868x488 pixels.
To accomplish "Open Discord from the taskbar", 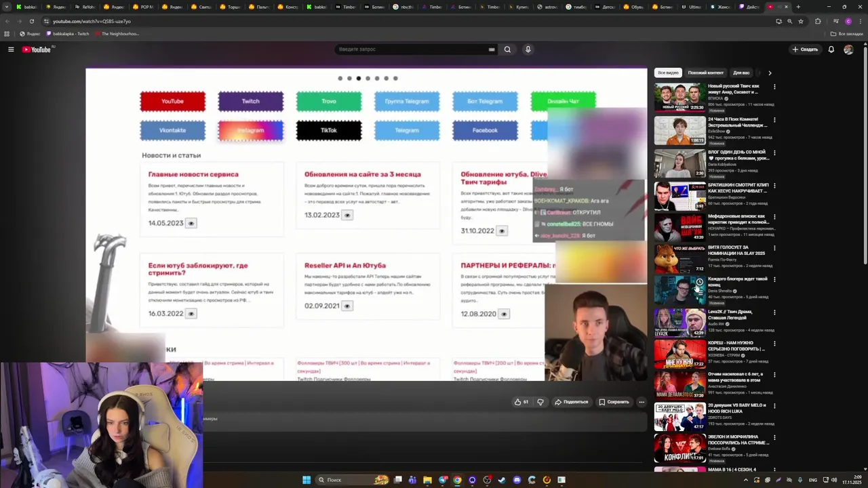I will (517, 480).
